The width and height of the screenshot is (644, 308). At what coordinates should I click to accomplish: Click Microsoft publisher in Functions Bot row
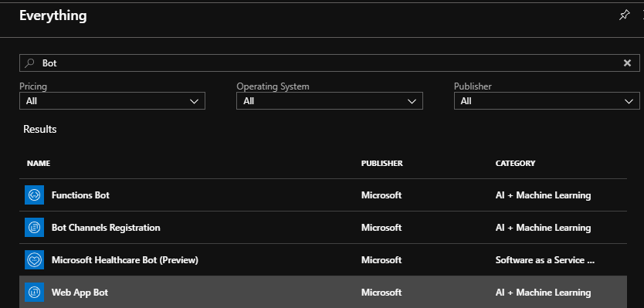click(x=381, y=195)
